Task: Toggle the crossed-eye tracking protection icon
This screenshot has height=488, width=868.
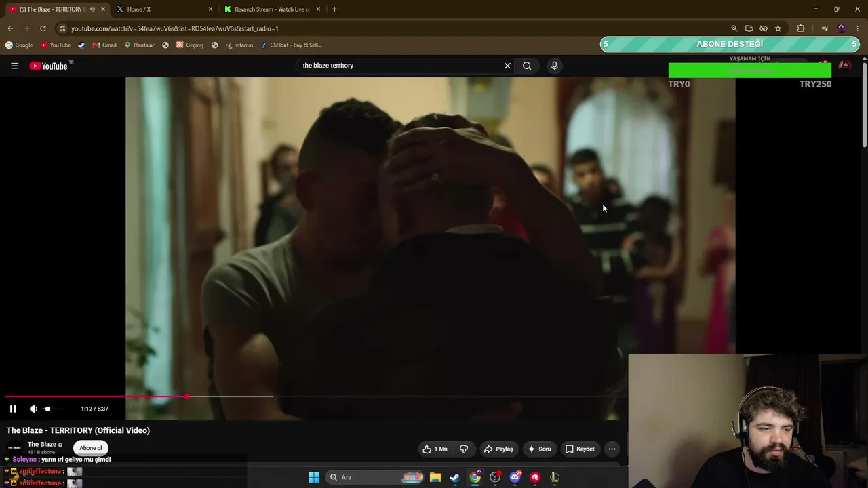Action: point(764,28)
